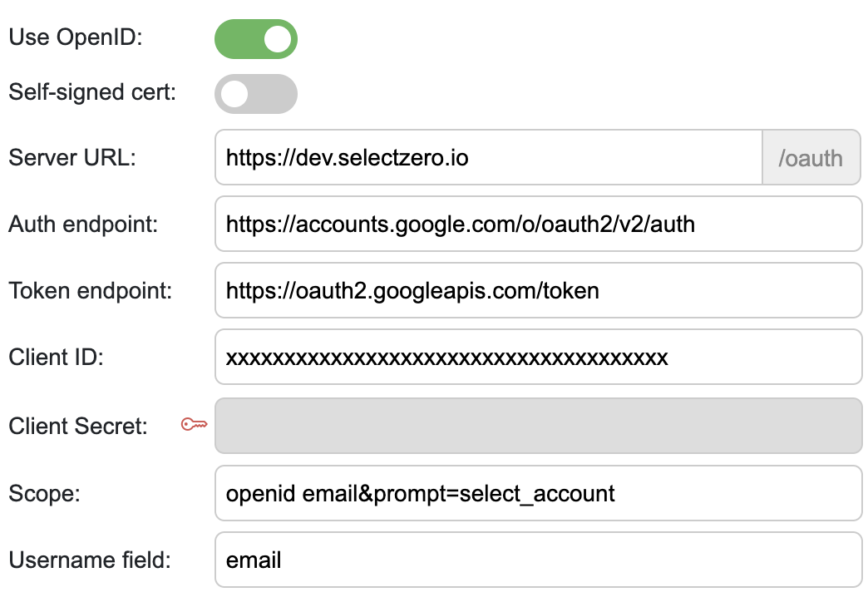Click the "Use OpenID:" label
This screenshot has width=868, height=597.
tap(76, 39)
